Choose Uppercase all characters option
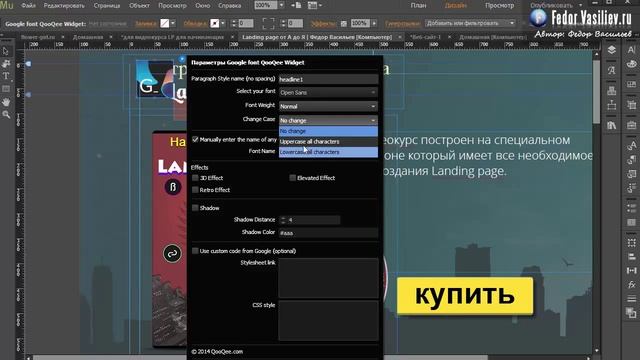640x360 pixels. 328,142
